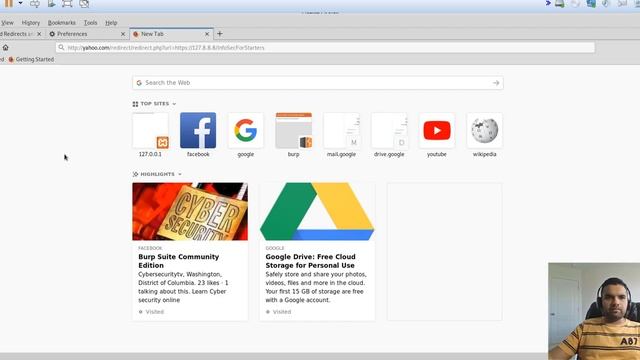Image resolution: width=640 pixels, height=360 pixels.
Task: Open the Bookmarks menu
Action: (x=62, y=23)
